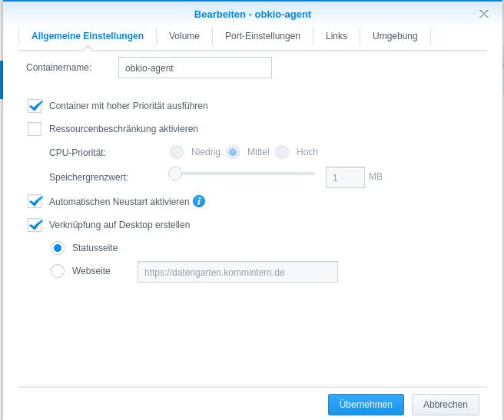
Task: Select Hoch CPU priority
Action: point(282,152)
